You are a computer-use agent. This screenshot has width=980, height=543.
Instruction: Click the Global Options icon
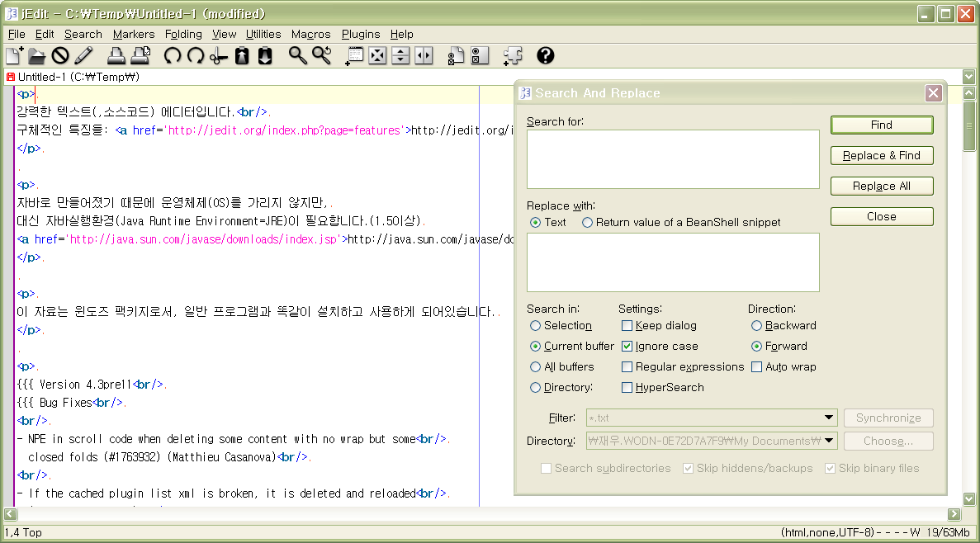point(480,55)
